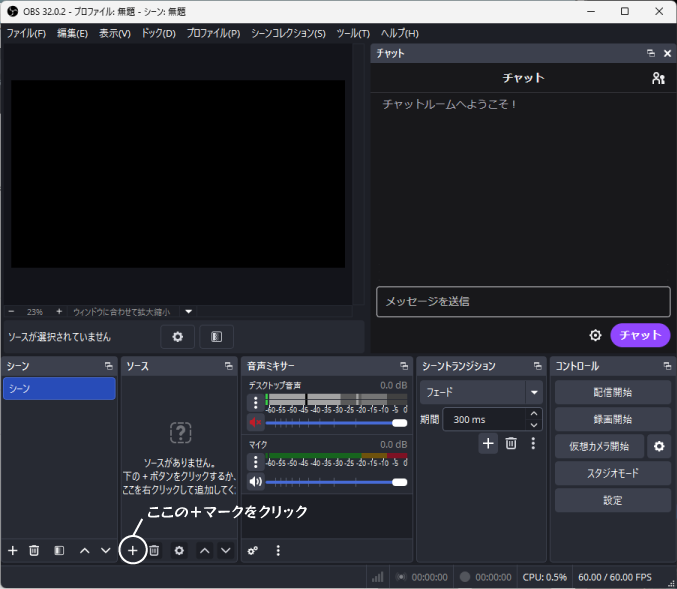Click 録画開始 to start recording
Viewport: 677px width, 589px height.
point(612,419)
